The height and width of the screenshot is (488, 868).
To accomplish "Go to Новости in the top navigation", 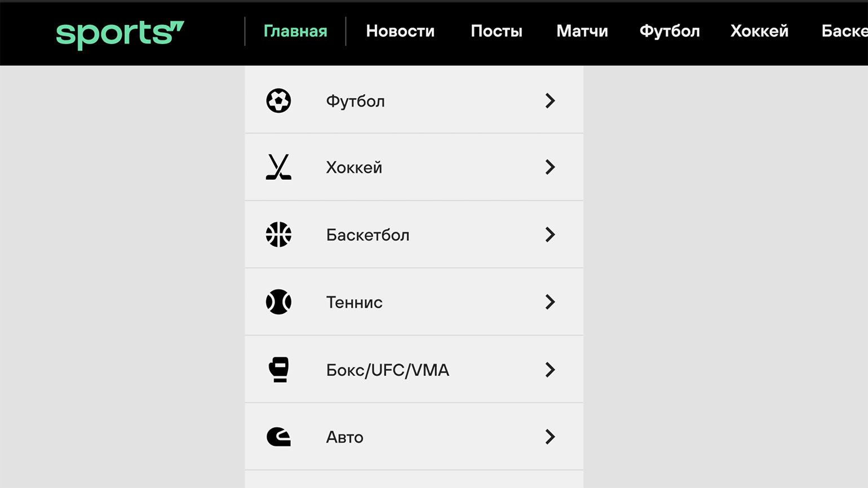I will coord(400,31).
